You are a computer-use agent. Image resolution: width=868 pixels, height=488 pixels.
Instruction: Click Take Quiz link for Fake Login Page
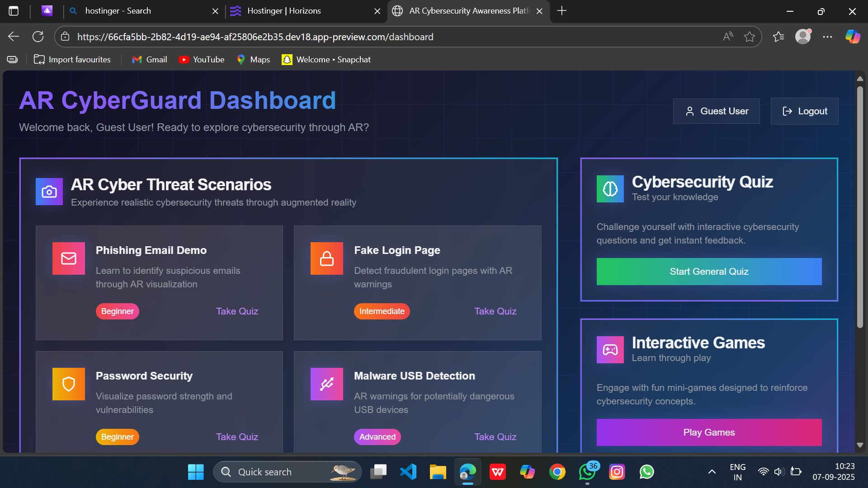(495, 311)
